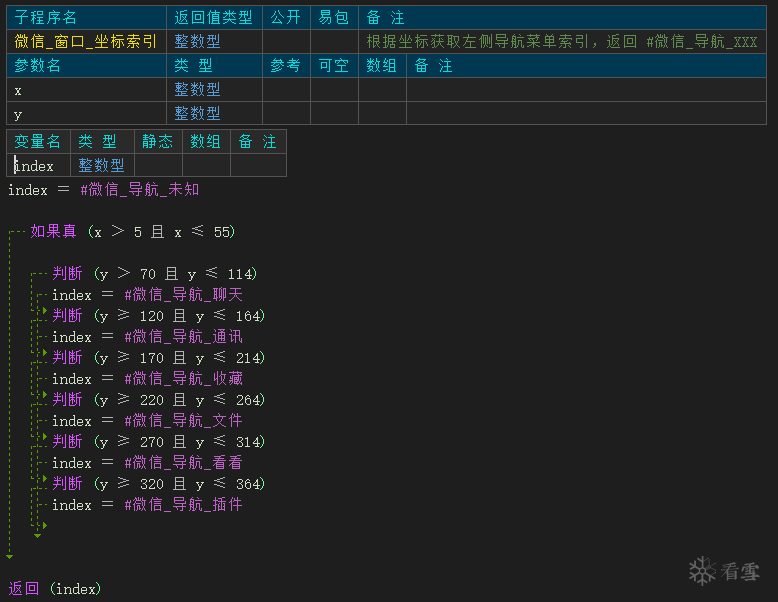Select assignment index = #微信_导航_看看
778x602 pixels.
147,463
